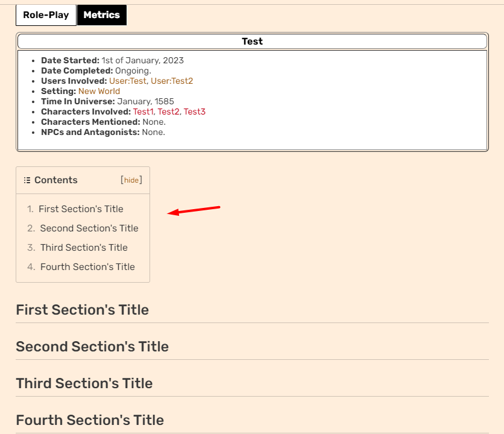Click the Contents list icon
Viewport: 504px width, 434px height.
click(27, 180)
